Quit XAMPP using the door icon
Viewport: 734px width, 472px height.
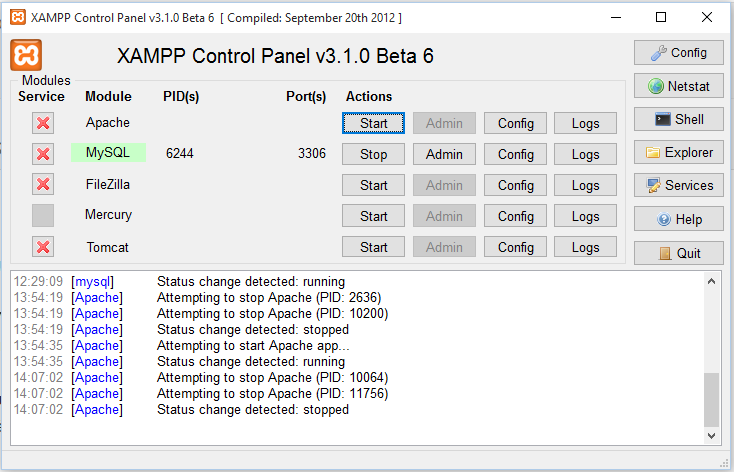coord(678,253)
